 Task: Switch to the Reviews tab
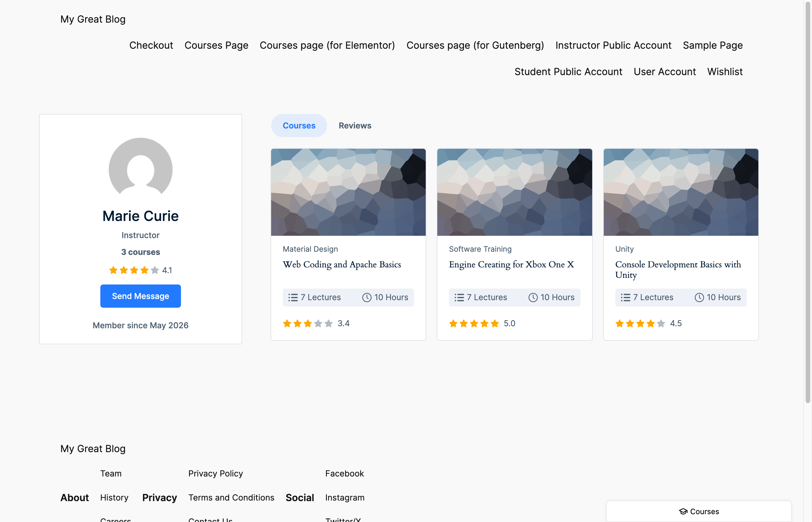coord(355,125)
